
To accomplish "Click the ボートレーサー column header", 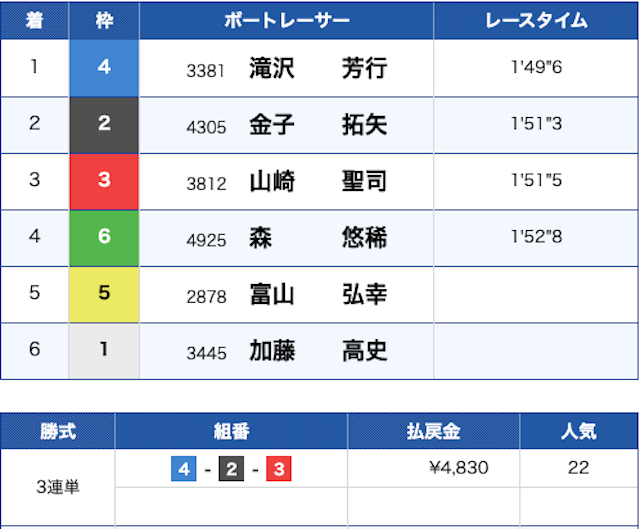I will click(x=286, y=21).
